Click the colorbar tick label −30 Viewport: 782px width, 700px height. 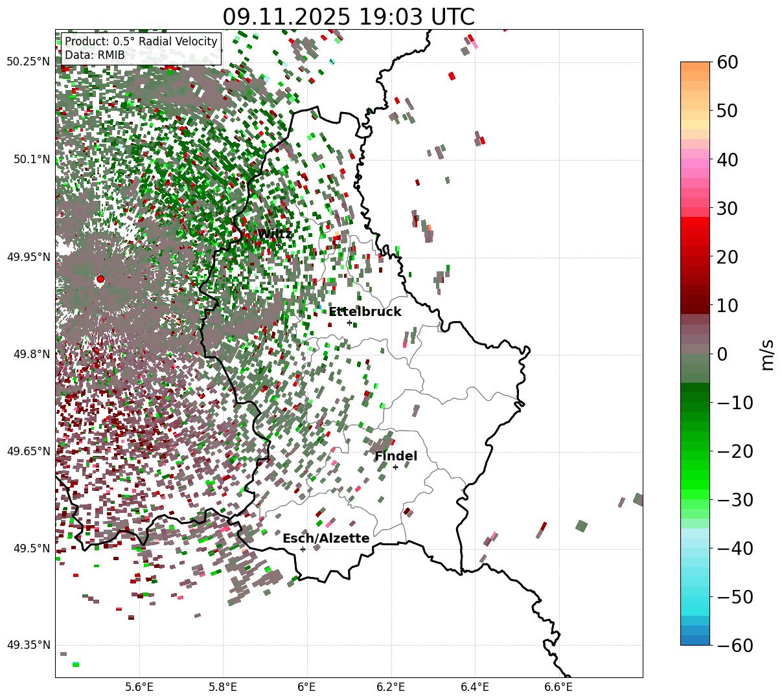coord(734,500)
